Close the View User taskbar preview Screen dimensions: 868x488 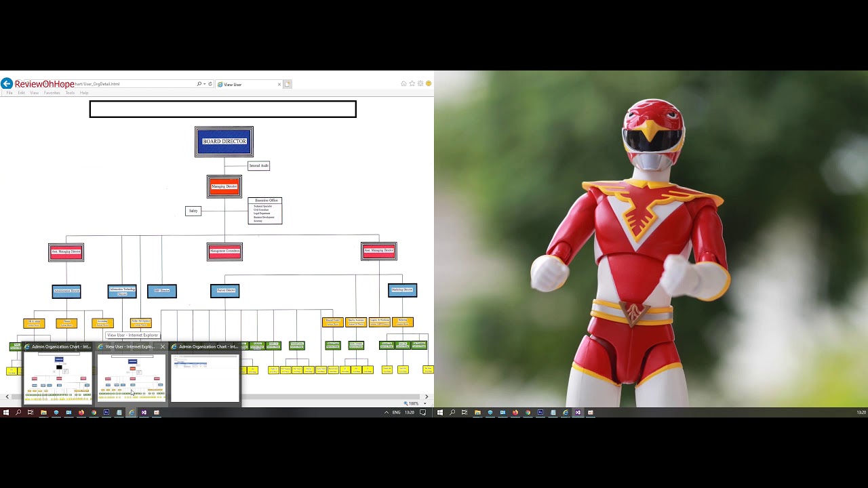point(163,347)
